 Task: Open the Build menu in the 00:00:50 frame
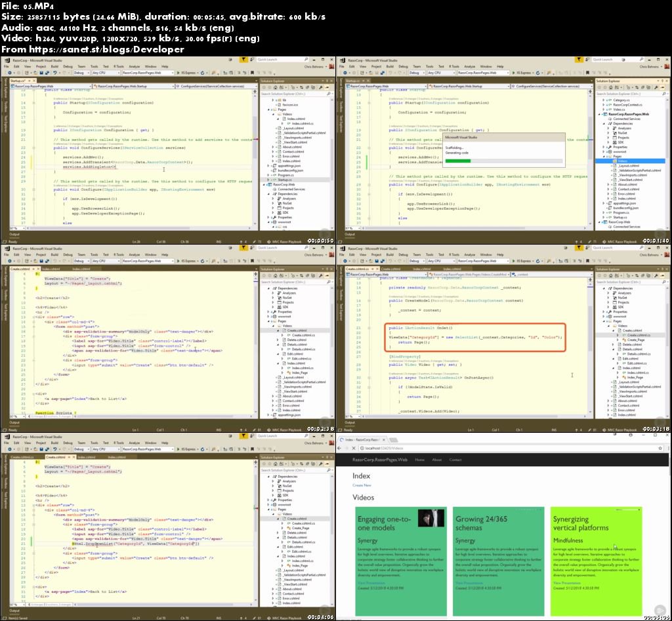[x=54, y=66]
